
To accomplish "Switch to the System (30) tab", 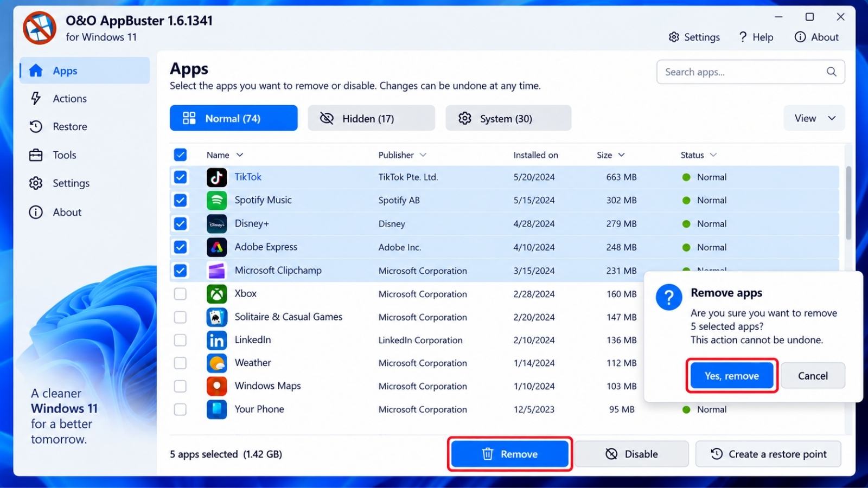I will tap(508, 118).
